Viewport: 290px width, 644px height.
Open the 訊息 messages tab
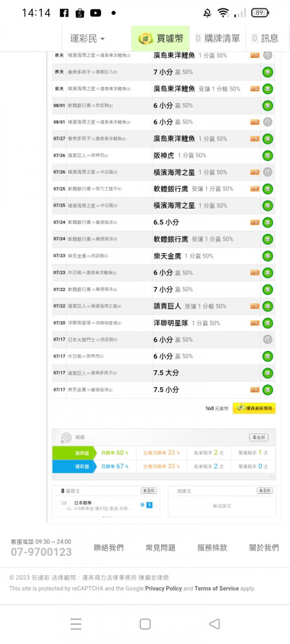[x=266, y=39]
